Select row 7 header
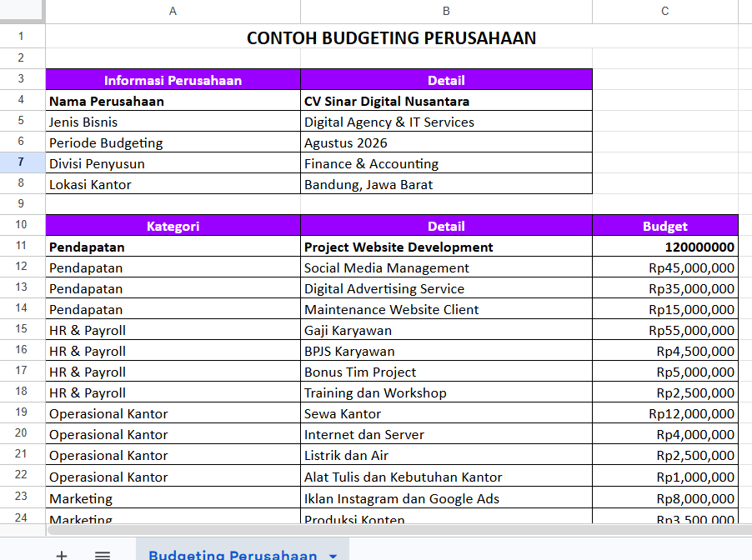 click(21, 162)
